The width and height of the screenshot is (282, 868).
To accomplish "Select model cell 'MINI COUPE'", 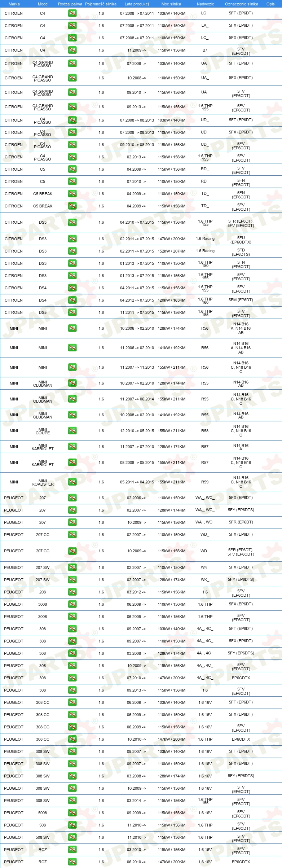I will (43, 431).
